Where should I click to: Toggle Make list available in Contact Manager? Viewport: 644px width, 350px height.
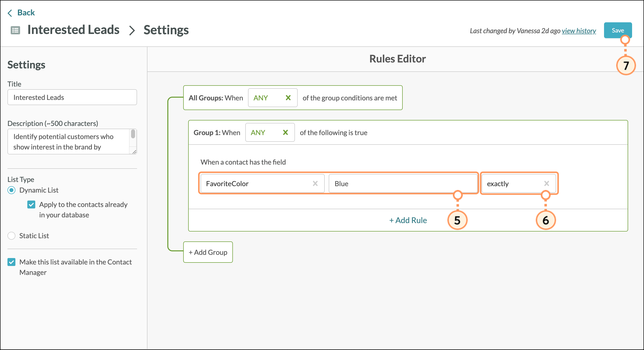pyautogui.click(x=11, y=262)
